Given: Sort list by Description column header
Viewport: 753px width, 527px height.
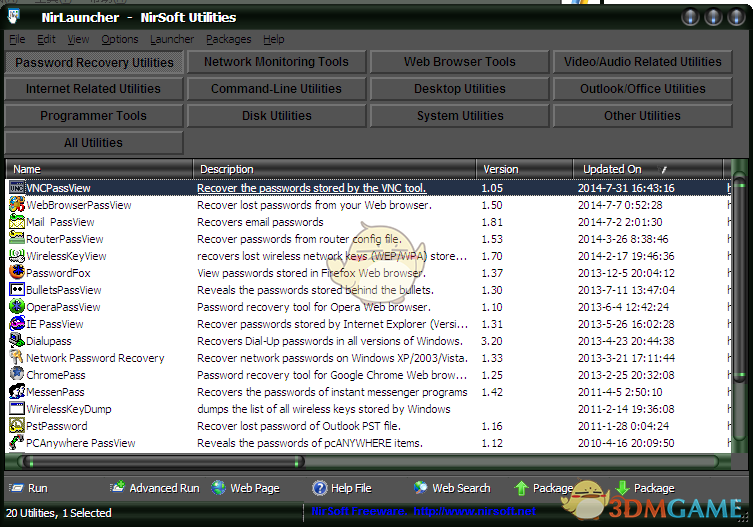Looking at the screenshot, I should coord(334,169).
